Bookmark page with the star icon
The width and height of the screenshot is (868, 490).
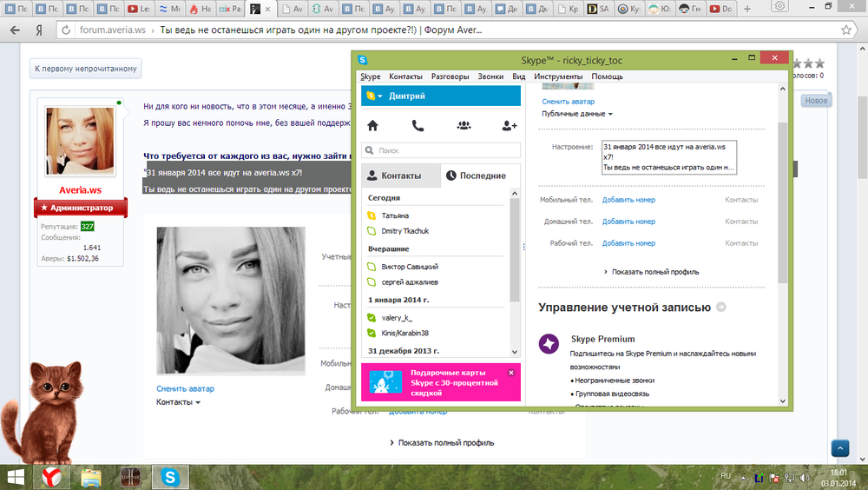click(846, 30)
